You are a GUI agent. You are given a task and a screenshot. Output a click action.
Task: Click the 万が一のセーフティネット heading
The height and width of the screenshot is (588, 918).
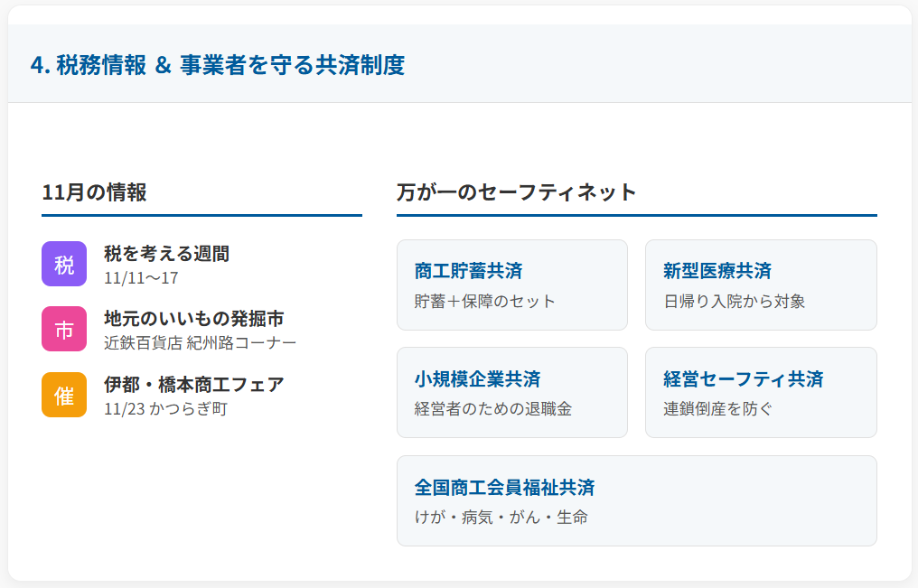coord(516,192)
